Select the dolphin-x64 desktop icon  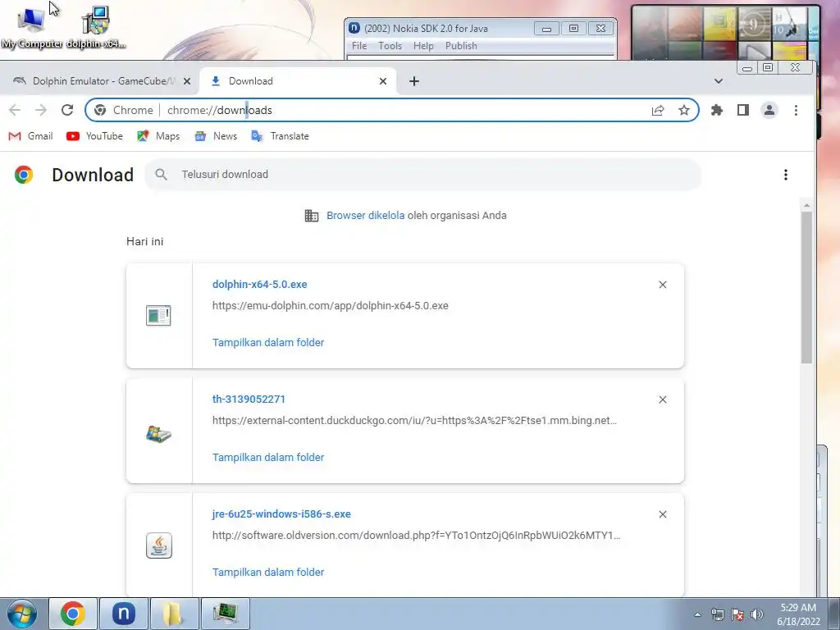96,29
